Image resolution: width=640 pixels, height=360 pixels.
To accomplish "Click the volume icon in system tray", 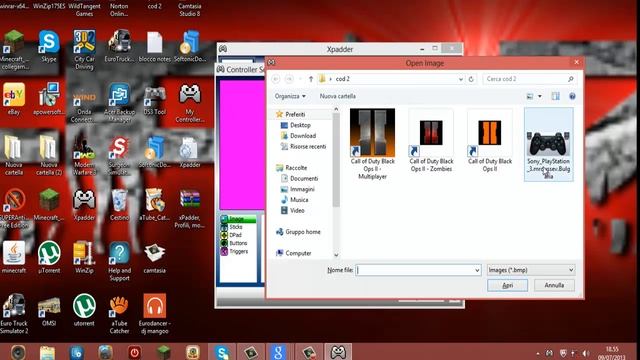I will click(x=585, y=353).
